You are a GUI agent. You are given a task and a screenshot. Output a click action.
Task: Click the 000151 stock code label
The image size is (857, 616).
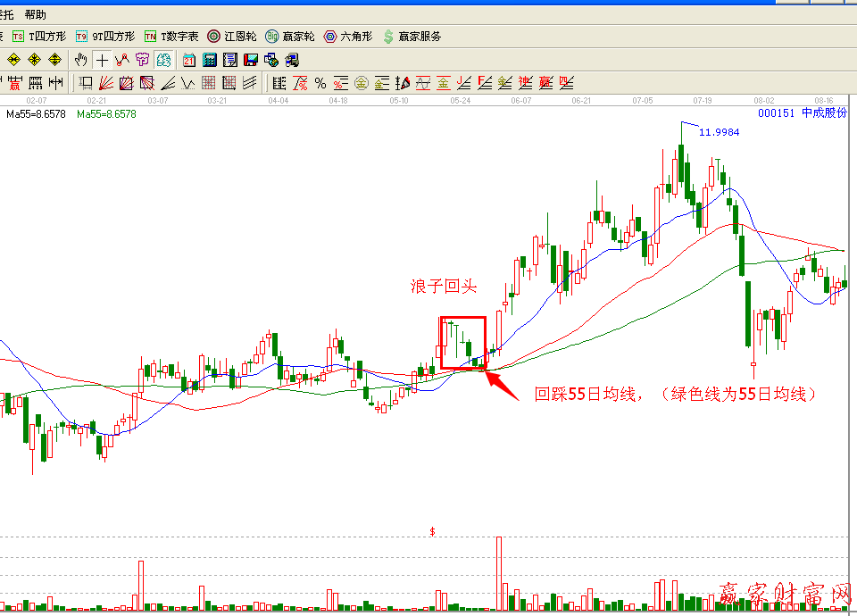pyautogui.click(x=775, y=113)
